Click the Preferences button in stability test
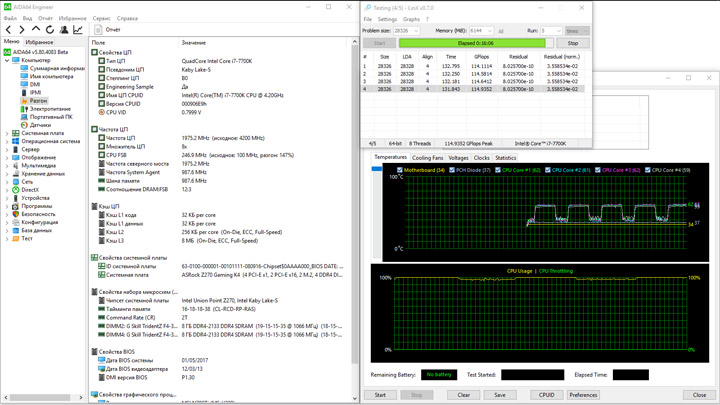This screenshot has height=405, width=720. click(x=583, y=395)
